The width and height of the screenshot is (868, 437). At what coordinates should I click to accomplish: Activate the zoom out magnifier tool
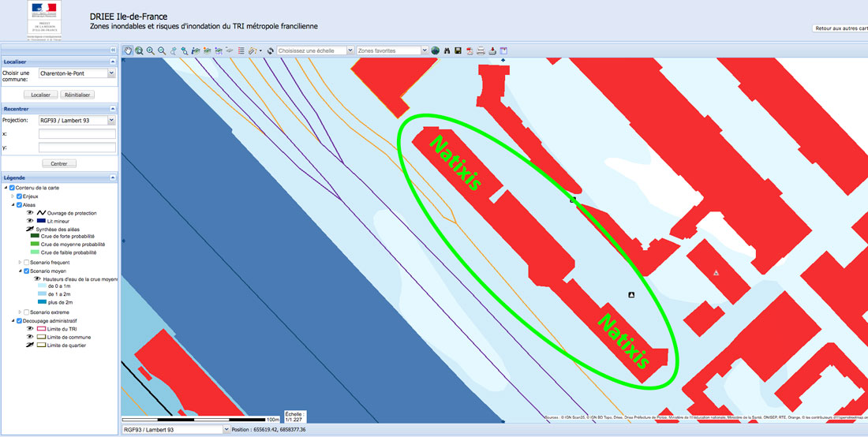162,50
